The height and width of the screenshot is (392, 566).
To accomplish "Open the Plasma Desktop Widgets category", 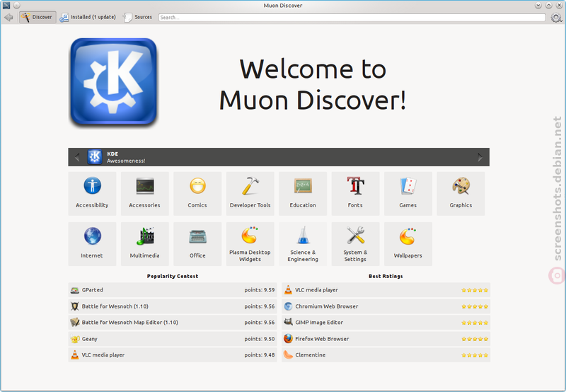I will coord(250,244).
